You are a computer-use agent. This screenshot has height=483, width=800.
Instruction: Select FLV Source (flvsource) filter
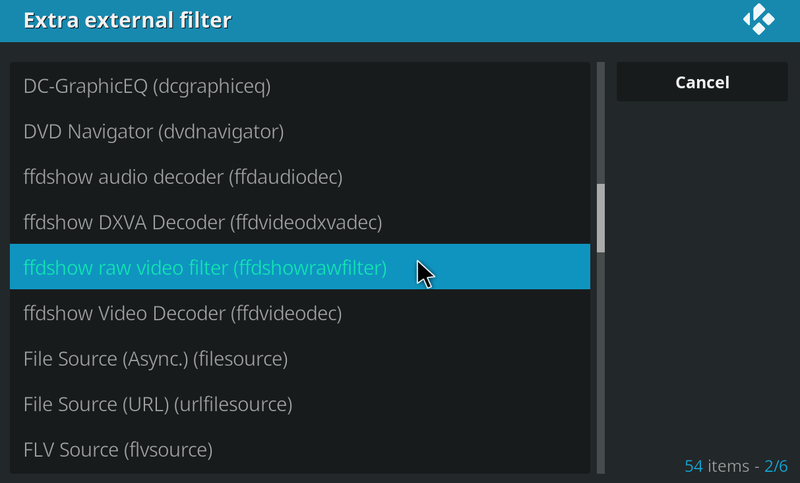pyautogui.click(x=118, y=449)
